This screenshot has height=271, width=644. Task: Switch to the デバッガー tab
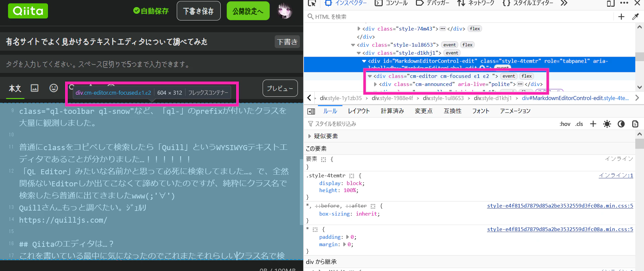click(432, 3)
